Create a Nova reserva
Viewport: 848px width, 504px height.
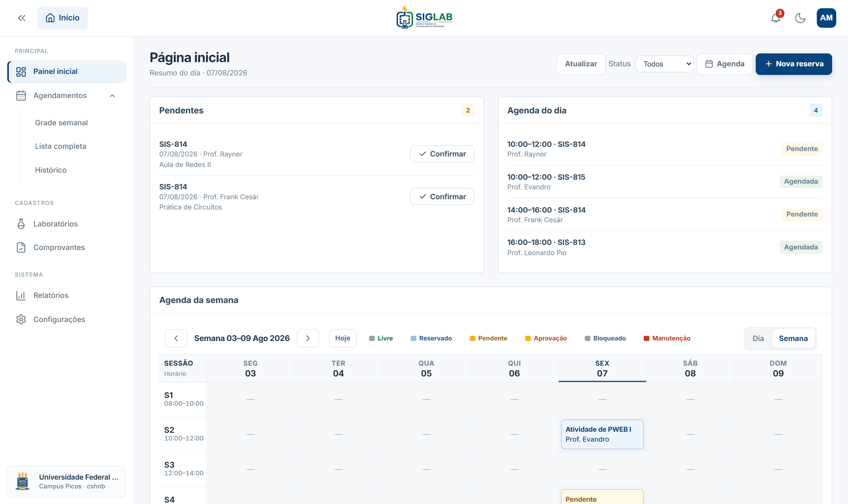coord(794,64)
